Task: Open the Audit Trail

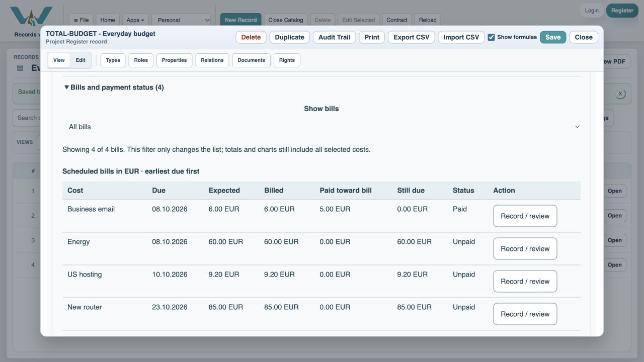Action: pos(334,37)
